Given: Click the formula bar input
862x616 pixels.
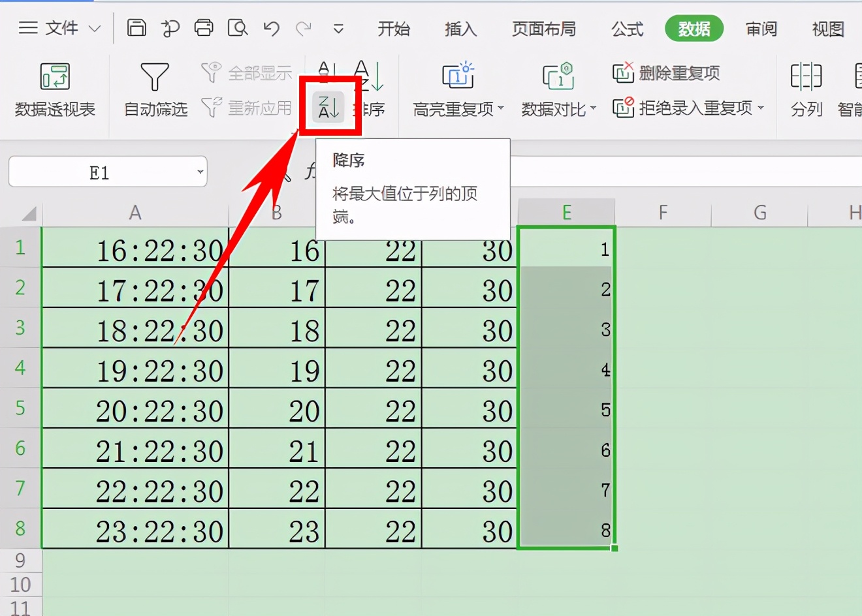Looking at the screenshot, I should coord(686,172).
